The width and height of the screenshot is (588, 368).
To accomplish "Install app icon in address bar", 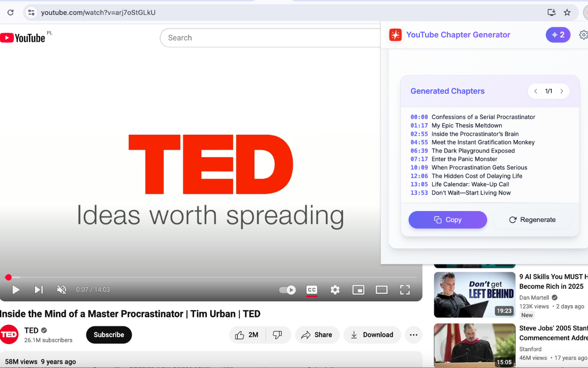I will tap(552, 12).
